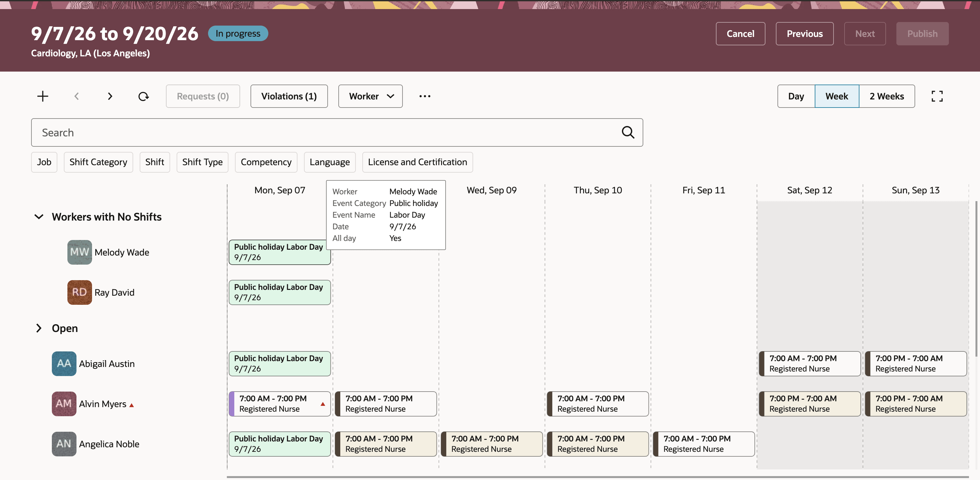Click the Previous button
Viewport: 980px width, 480px height.
(805, 34)
